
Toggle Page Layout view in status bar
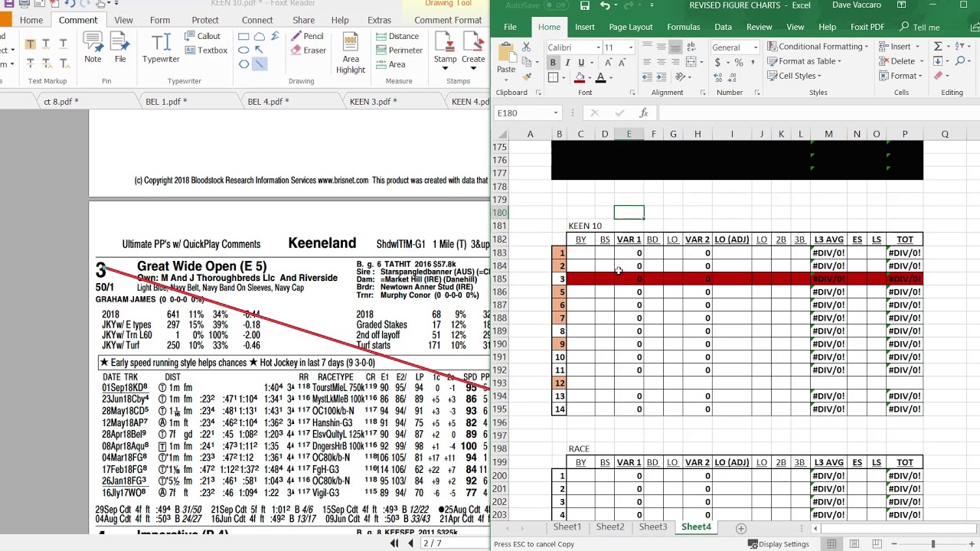[854, 544]
